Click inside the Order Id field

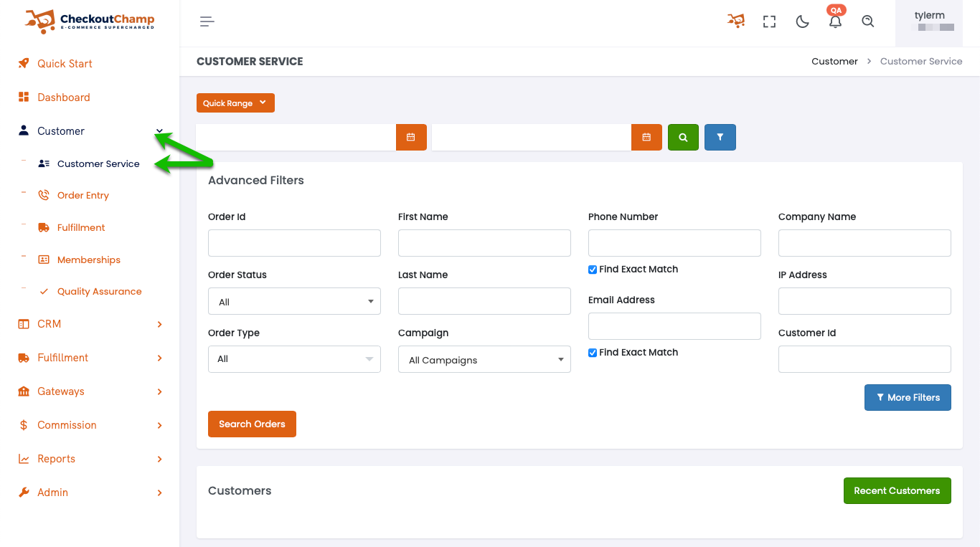294,243
